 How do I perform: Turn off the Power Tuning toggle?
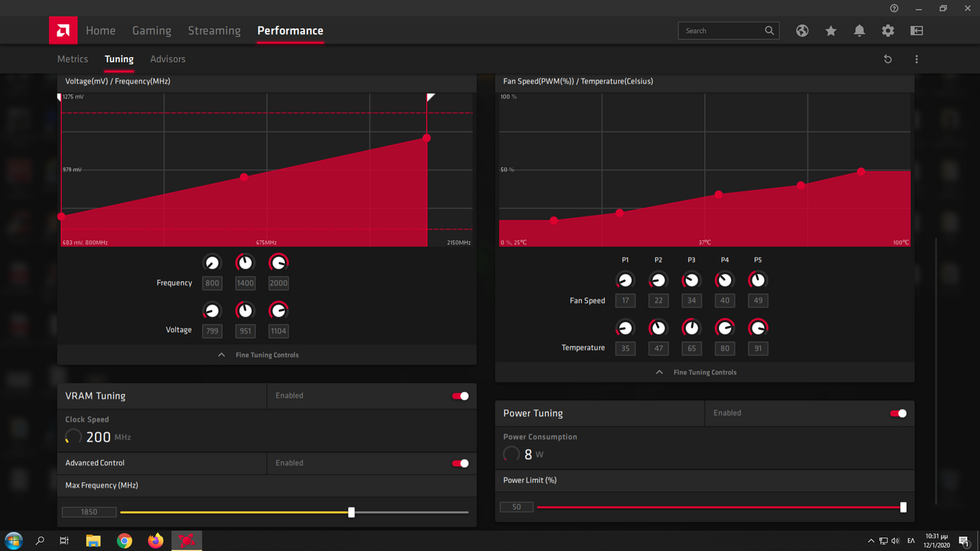(x=898, y=413)
